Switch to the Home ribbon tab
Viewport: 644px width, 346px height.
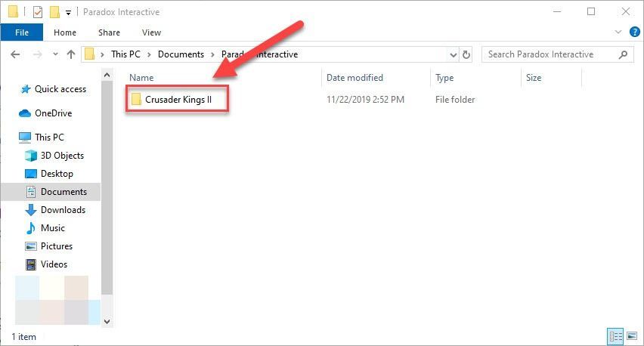coord(65,32)
